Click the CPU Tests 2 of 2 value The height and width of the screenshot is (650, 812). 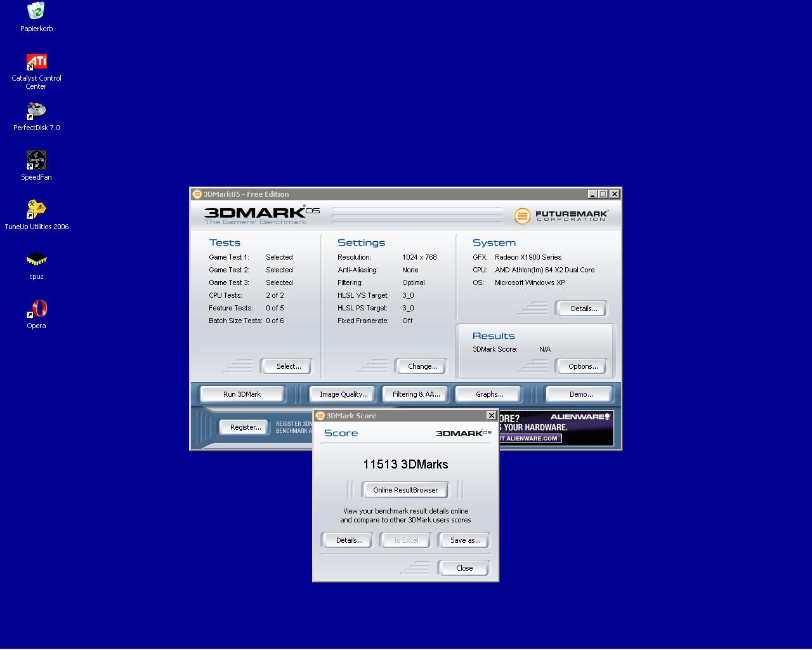pos(275,295)
